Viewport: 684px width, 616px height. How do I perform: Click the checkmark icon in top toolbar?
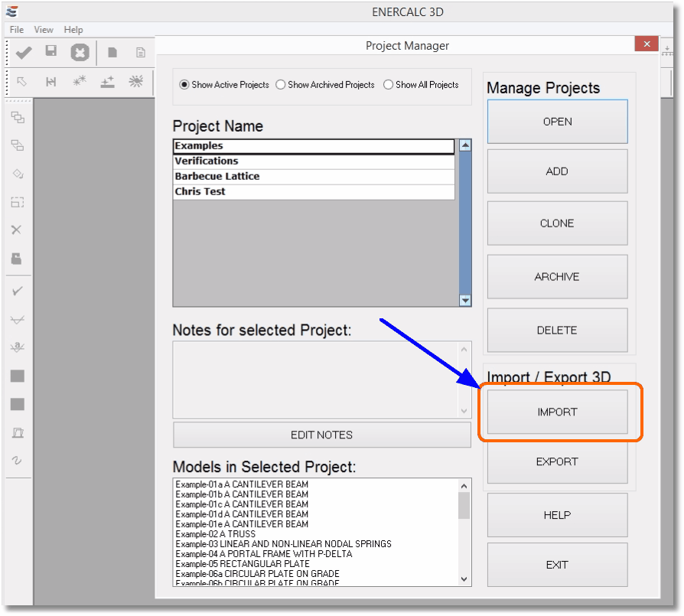click(x=24, y=52)
